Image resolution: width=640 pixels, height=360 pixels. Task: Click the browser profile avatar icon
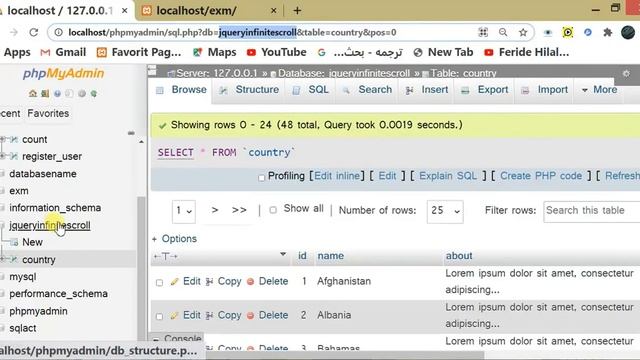click(x=628, y=32)
